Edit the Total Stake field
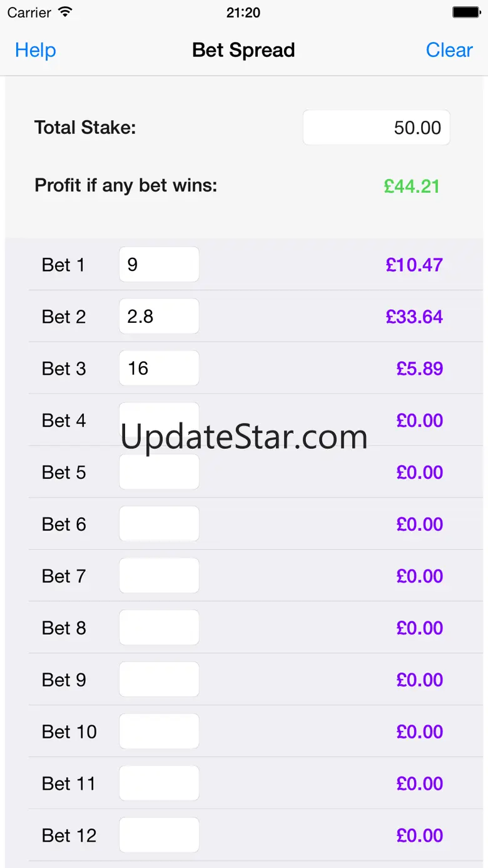488x868 pixels. click(376, 128)
